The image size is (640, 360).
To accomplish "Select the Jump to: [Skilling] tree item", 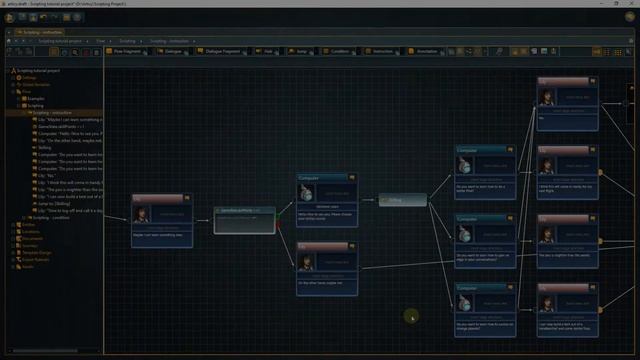I will click(53, 204).
